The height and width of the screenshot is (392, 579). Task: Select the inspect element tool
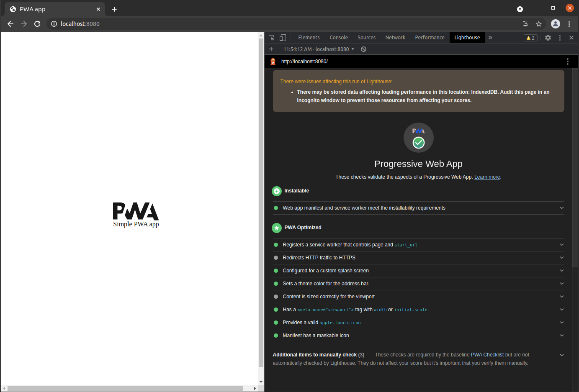(x=271, y=38)
